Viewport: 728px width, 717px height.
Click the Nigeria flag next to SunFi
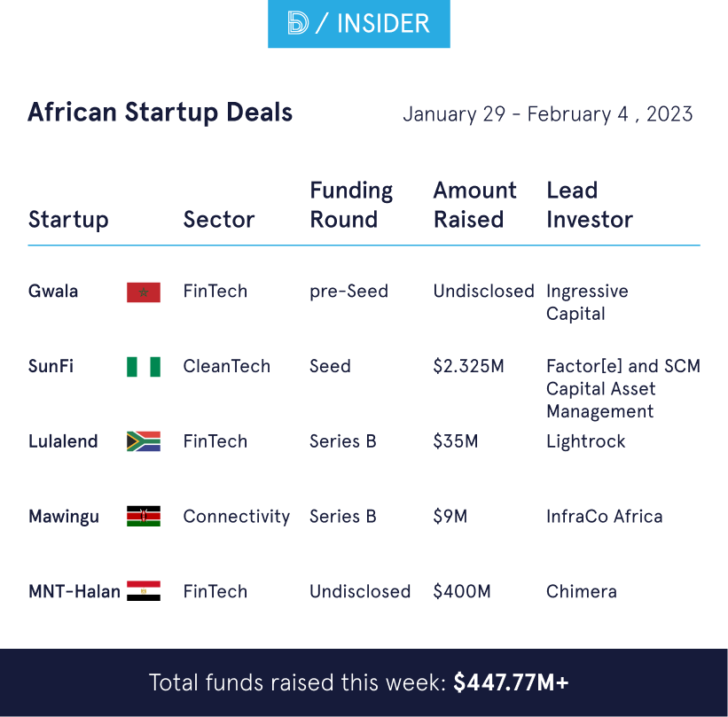click(143, 367)
